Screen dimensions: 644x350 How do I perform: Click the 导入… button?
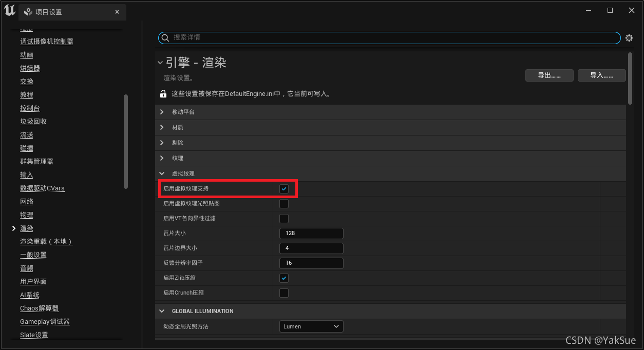pos(601,75)
